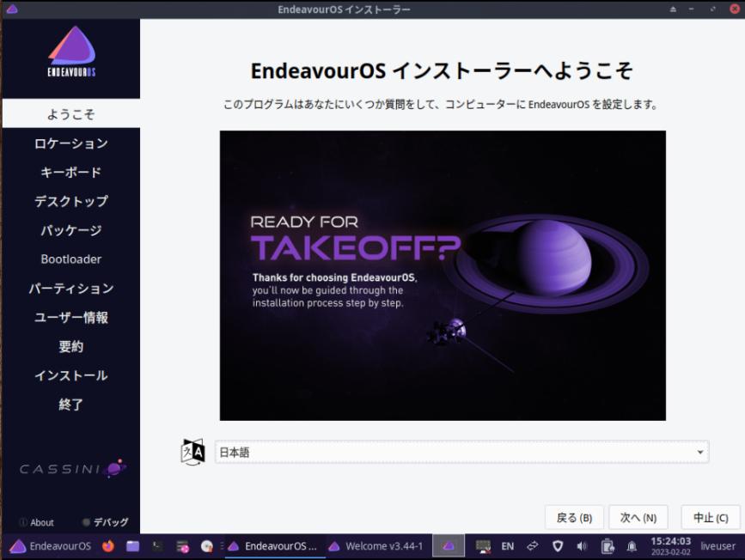Select the デスクトップ step in the sidebar

(x=71, y=201)
